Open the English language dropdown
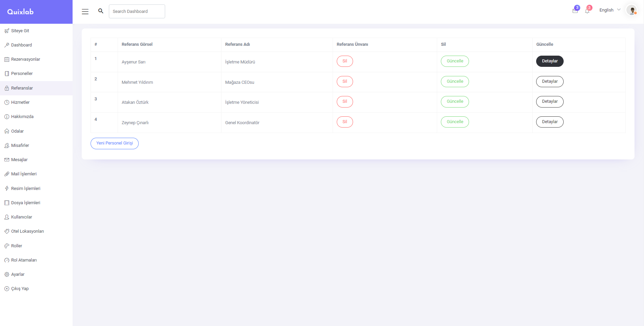 [x=610, y=10]
